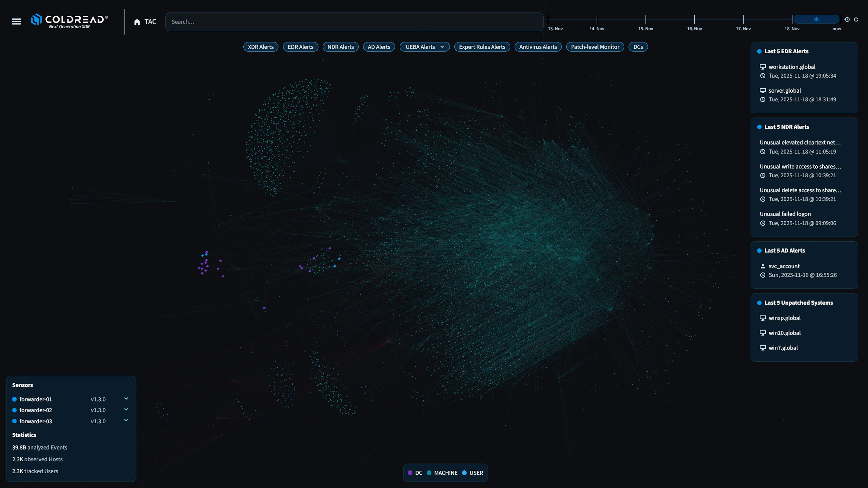
Task: Open the UEBA Alerts dropdown
Action: [x=425, y=47]
